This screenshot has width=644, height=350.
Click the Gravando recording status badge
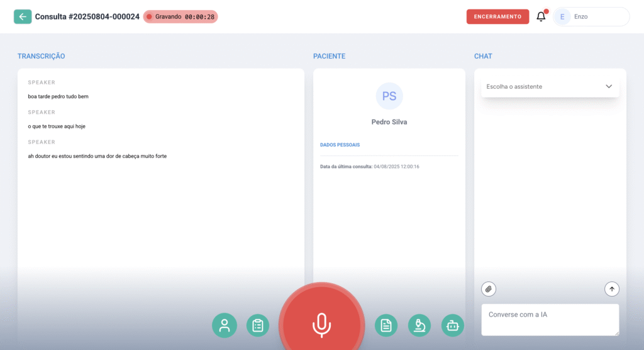[x=180, y=17]
